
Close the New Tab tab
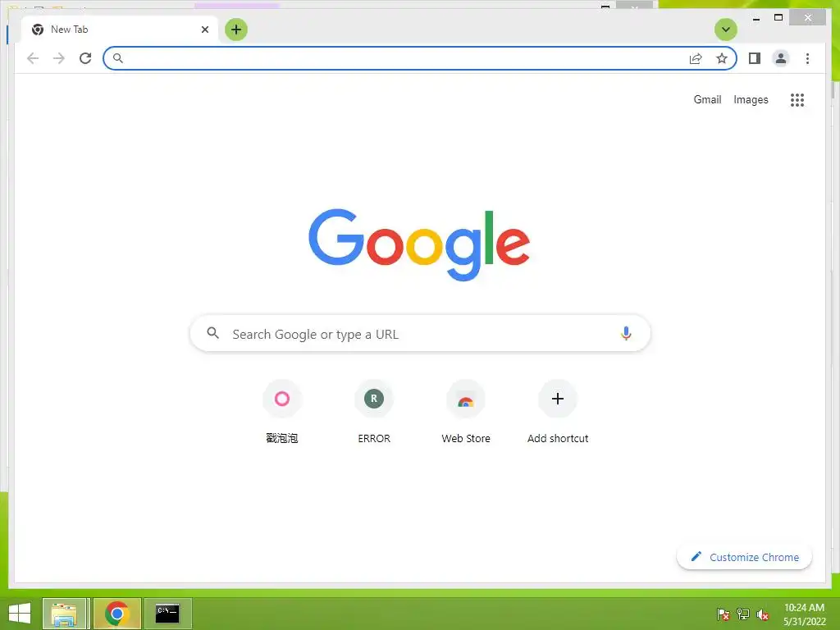coord(204,30)
